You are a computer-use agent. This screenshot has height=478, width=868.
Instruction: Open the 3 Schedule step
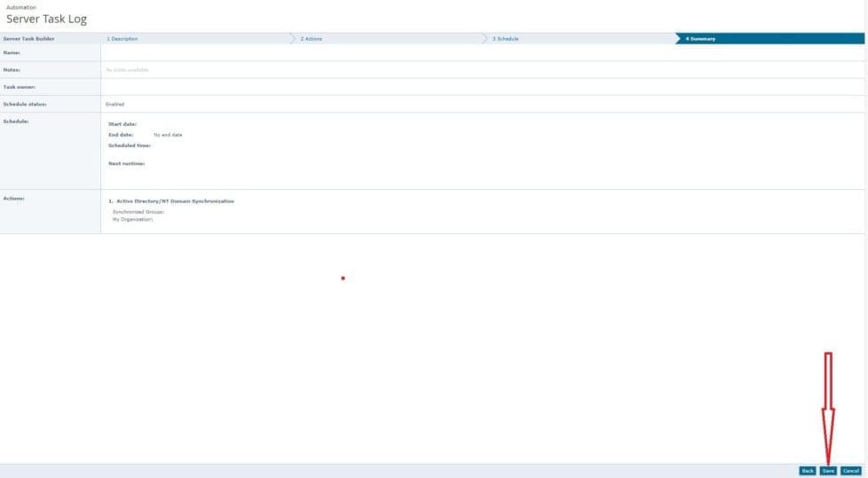click(506, 39)
